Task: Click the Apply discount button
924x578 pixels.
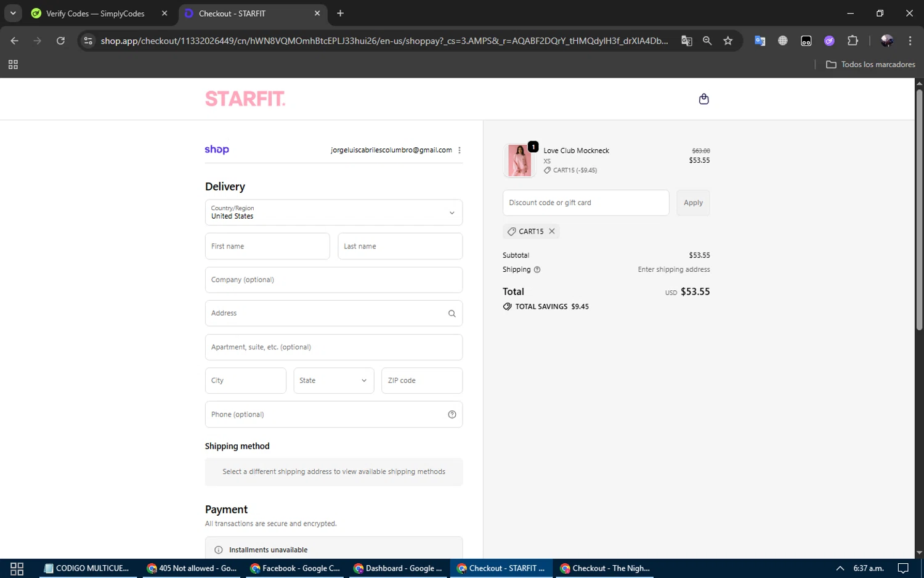Action: [693, 203]
